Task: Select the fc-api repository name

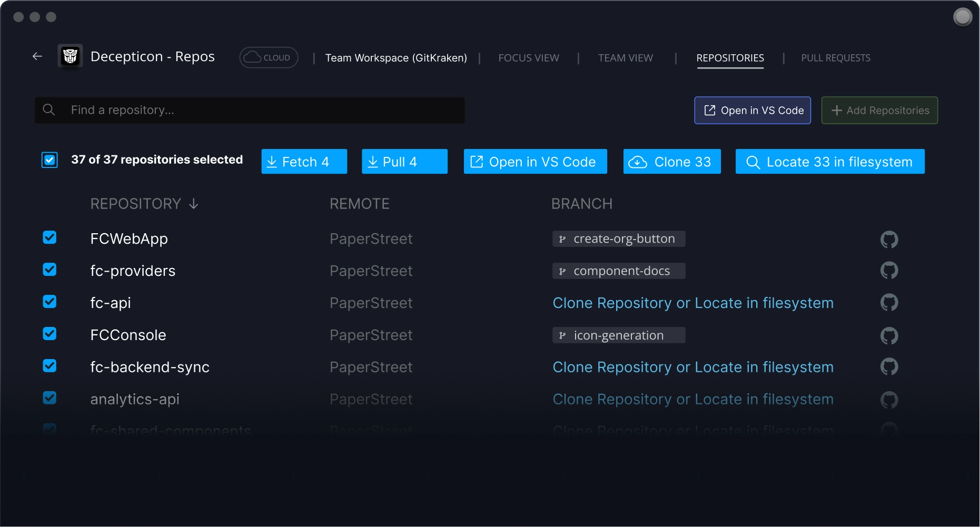Action: click(111, 303)
